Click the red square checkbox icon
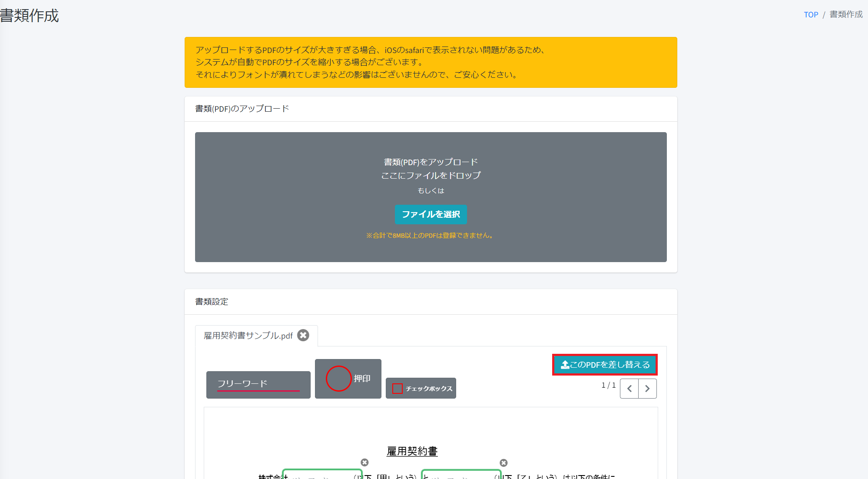Image resolution: width=868 pixels, height=479 pixels. [x=397, y=389]
